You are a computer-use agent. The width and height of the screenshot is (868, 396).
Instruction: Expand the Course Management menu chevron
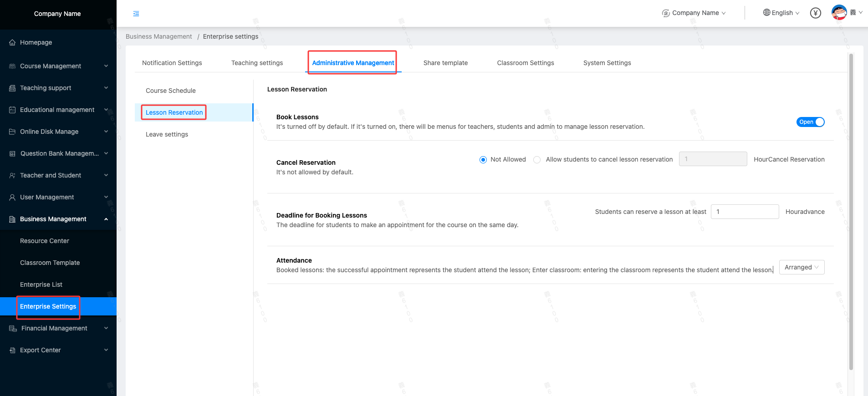pos(106,66)
